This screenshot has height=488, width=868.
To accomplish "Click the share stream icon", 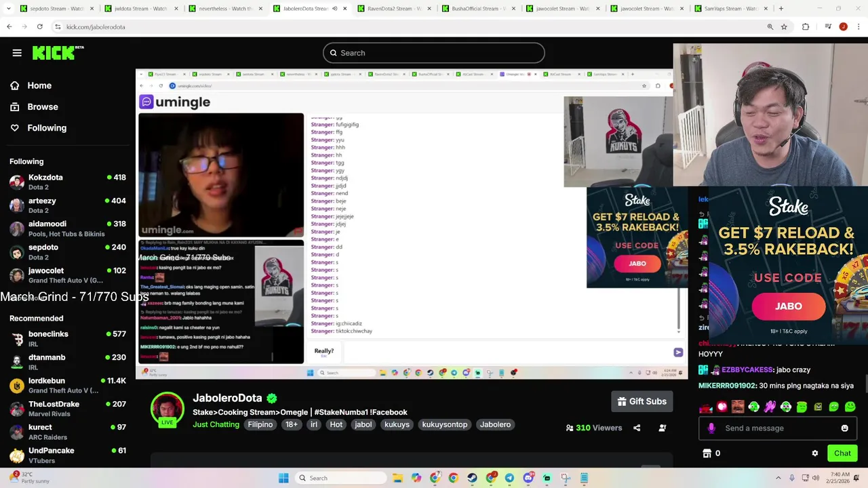I will coord(637,428).
